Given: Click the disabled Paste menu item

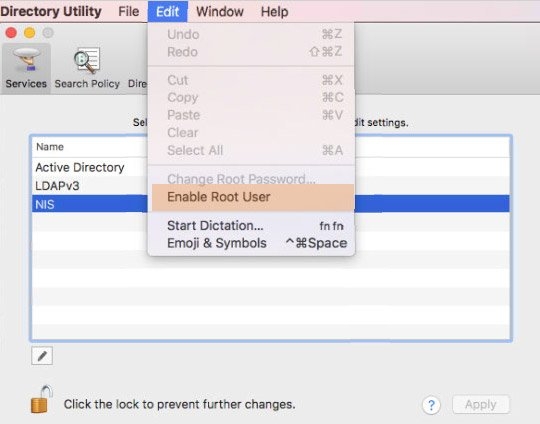Looking at the screenshot, I should pos(251,115).
